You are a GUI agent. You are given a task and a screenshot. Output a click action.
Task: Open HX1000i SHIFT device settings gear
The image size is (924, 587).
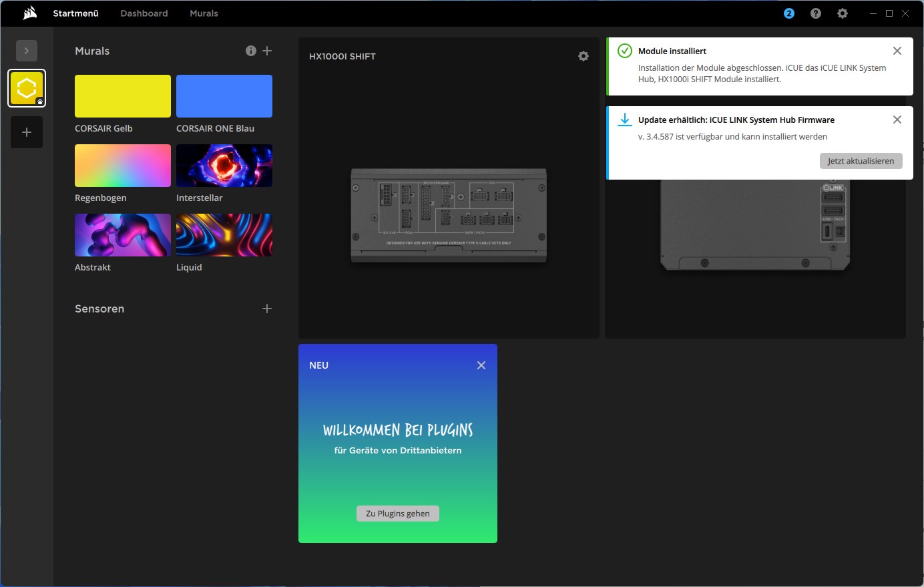584,56
